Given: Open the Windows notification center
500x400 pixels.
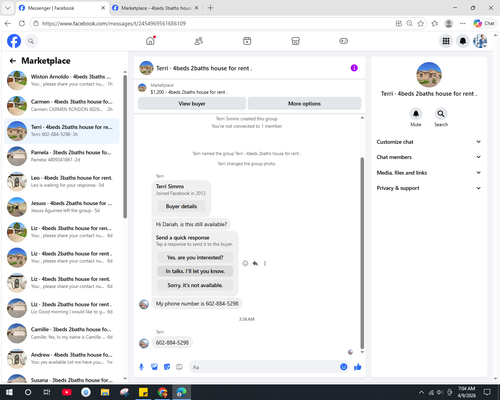Looking at the screenshot, I should 487,392.
